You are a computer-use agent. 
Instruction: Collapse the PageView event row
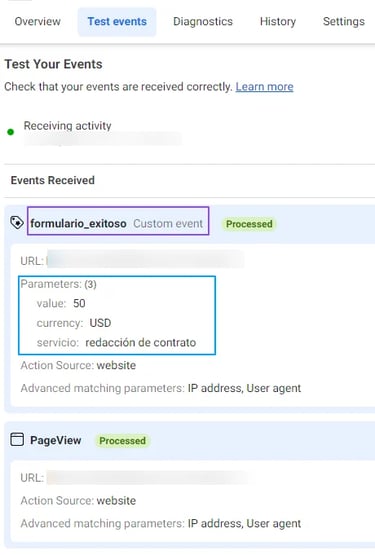pos(190,440)
